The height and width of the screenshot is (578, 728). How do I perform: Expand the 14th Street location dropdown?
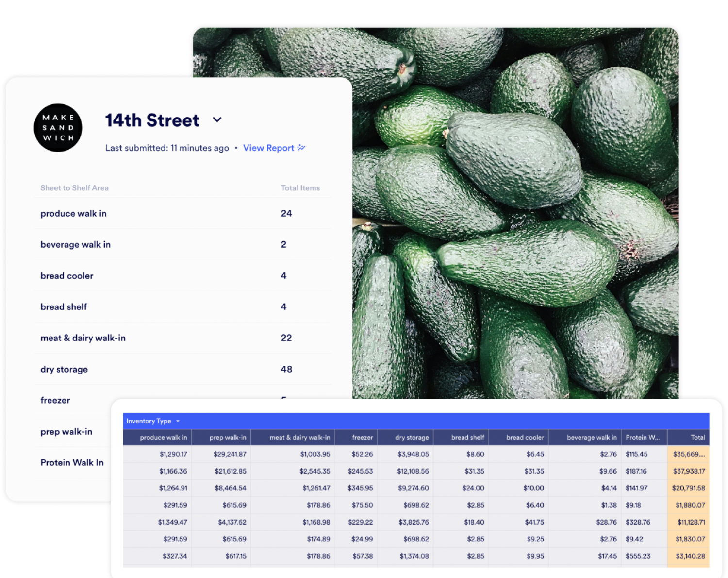click(x=217, y=120)
